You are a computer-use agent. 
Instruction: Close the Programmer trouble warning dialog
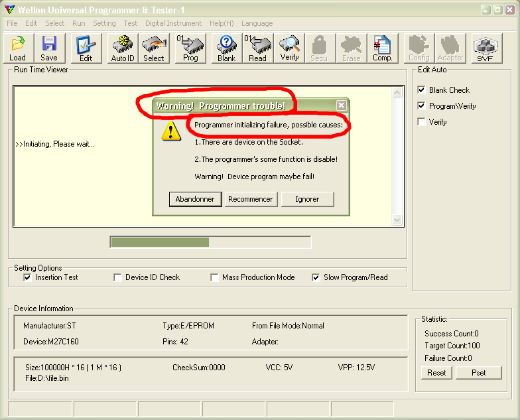[341, 105]
